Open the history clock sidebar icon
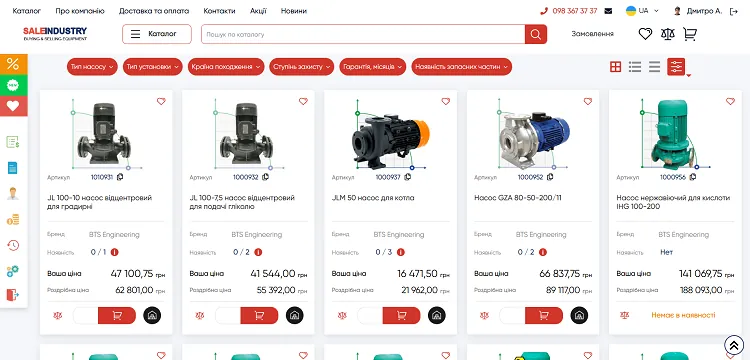This screenshot has width=750, height=360. pyautogui.click(x=13, y=245)
